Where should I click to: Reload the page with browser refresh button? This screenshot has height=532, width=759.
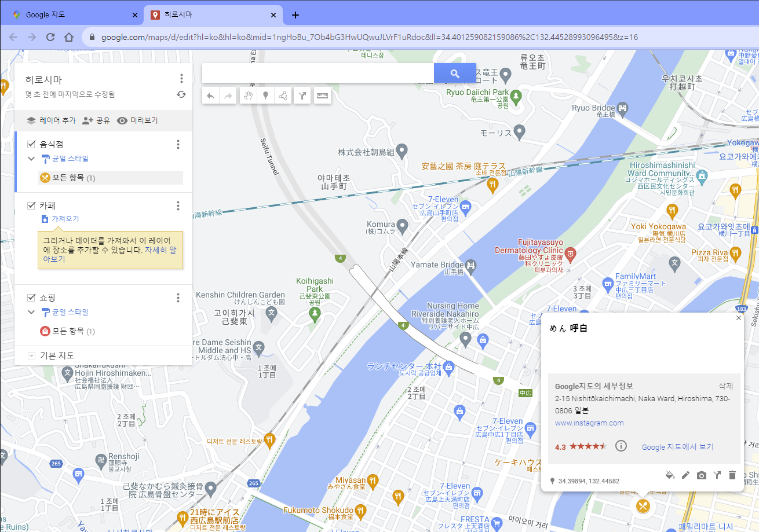click(x=50, y=37)
